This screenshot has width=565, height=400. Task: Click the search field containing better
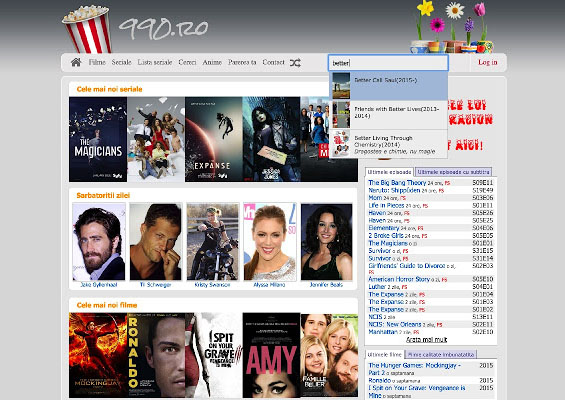(x=388, y=63)
